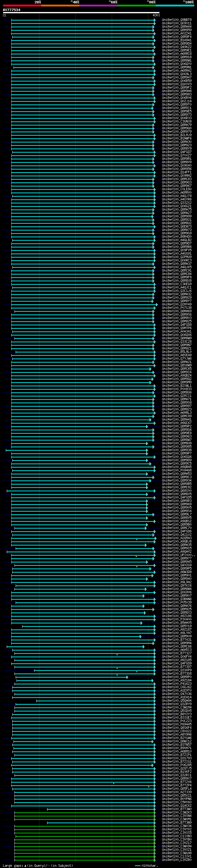
Task: Click the alignment bar for UniRef100_Q8M938
Action: tap(77, 450)
